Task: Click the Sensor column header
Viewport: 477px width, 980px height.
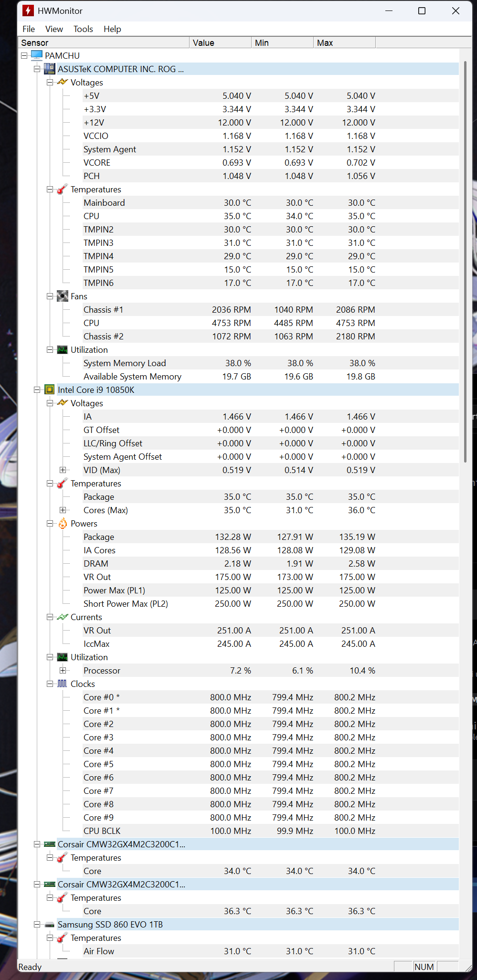Action: click(x=104, y=42)
